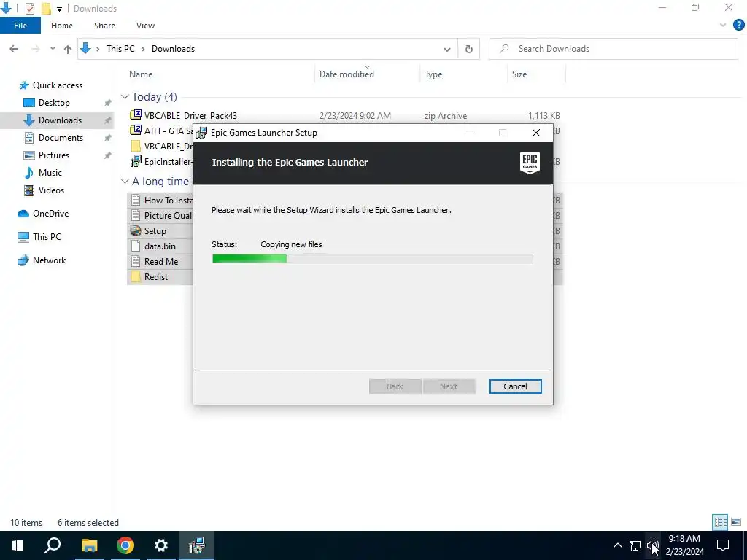The width and height of the screenshot is (747, 560).
Task: Click Downloads in the address breadcrumb
Action: [x=173, y=49]
